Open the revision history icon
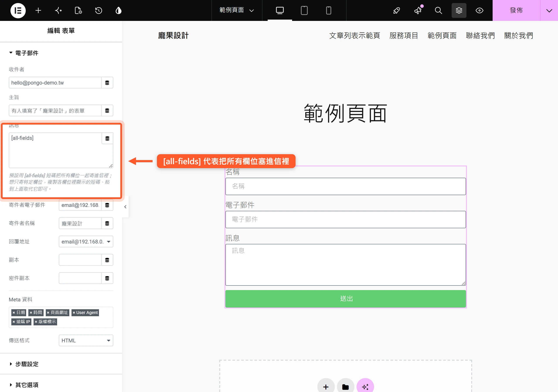 pos(99,10)
